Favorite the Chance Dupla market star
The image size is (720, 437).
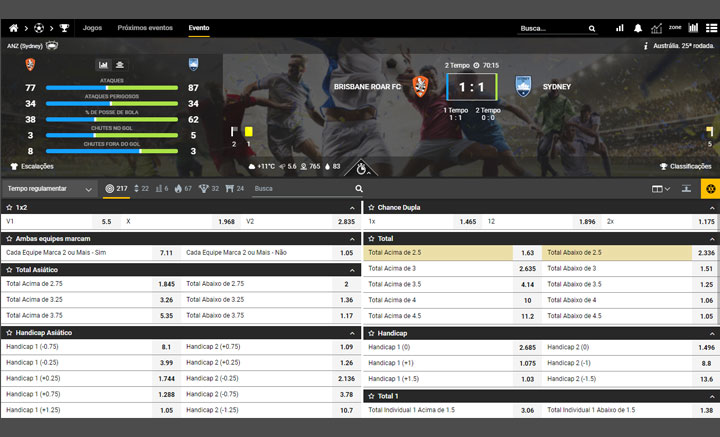(x=371, y=207)
